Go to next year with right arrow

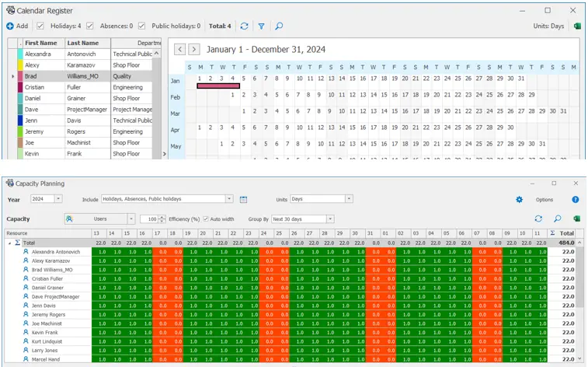[x=194, y=49]
